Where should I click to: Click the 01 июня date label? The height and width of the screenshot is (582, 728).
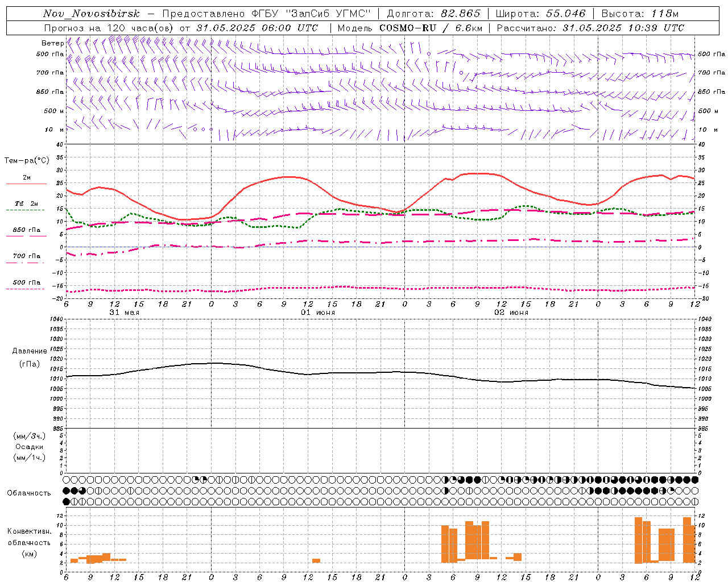click(x=318, y=313)
